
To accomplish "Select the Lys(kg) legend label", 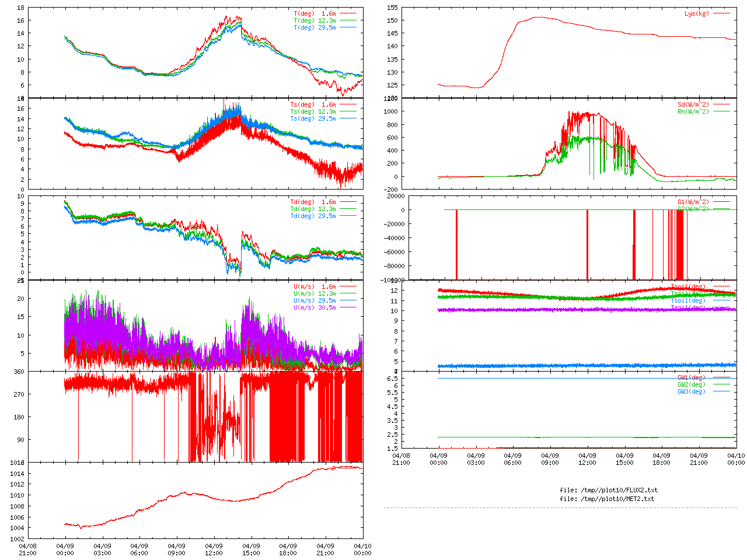I will pyautogui.click(x=697, y=13).
